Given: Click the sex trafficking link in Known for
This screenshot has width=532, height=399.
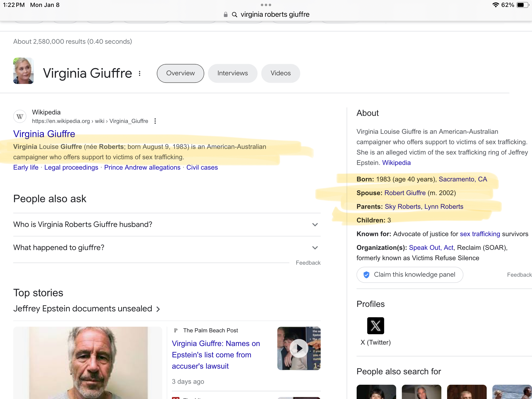Looking at the screenshot, I should click(x=480, y=234).
